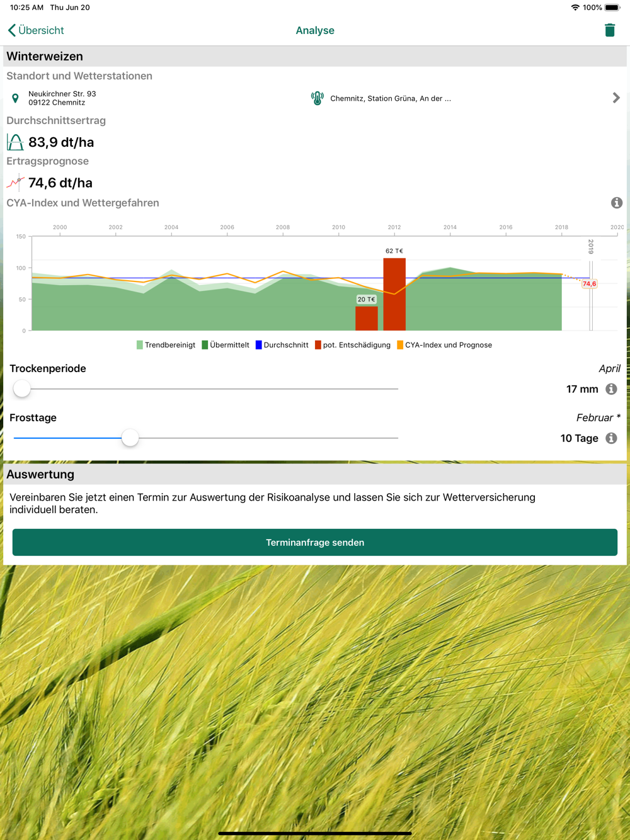Tap the weather station icon
This screenshot has width=630, height=840.
(x=318, y=98)
